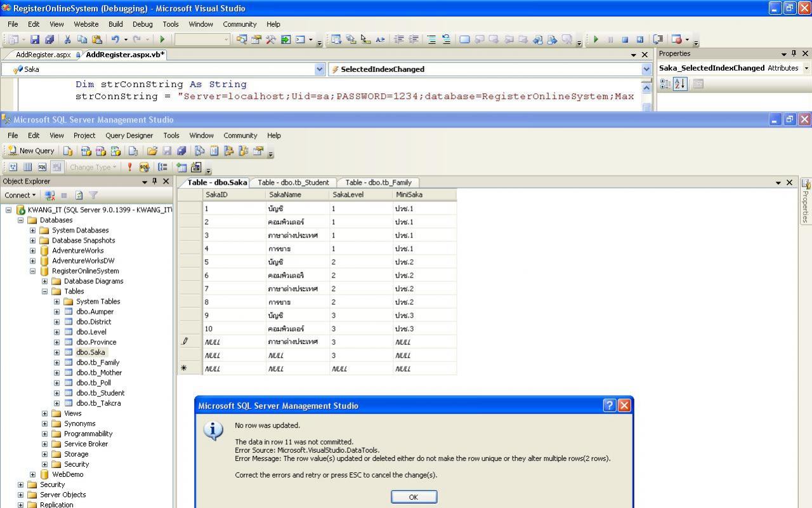Click Object Explorer pin icon

(154, 181)
